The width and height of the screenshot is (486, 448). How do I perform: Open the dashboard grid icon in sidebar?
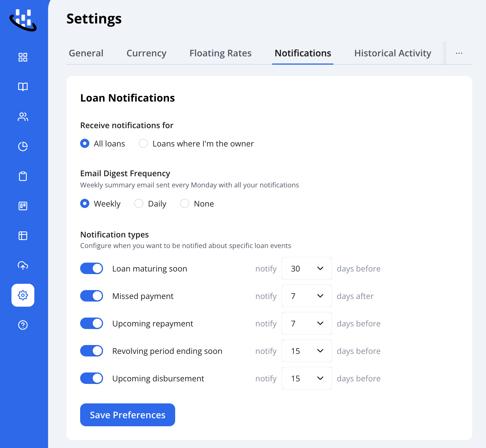point(23,57)
